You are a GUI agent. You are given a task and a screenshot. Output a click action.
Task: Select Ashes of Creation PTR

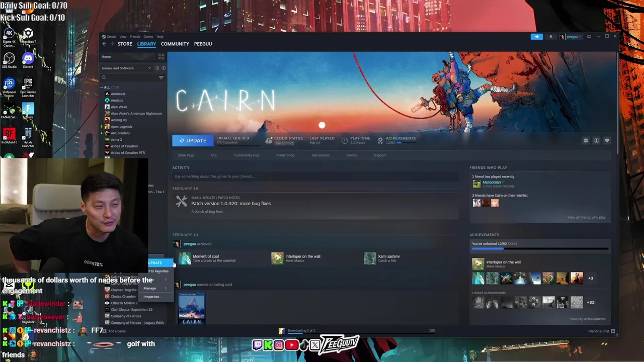pos(127,153)
